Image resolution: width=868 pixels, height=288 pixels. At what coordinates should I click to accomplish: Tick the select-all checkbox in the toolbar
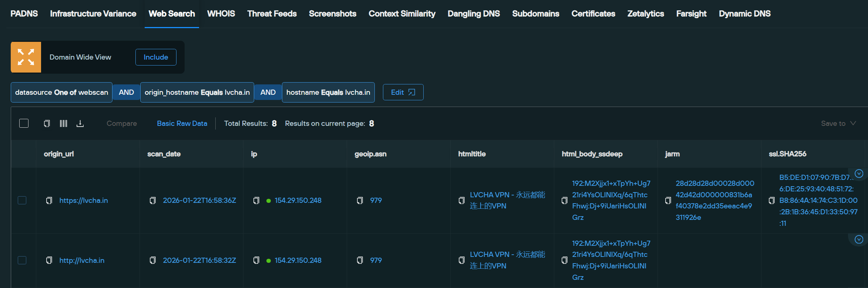(24, 123)
